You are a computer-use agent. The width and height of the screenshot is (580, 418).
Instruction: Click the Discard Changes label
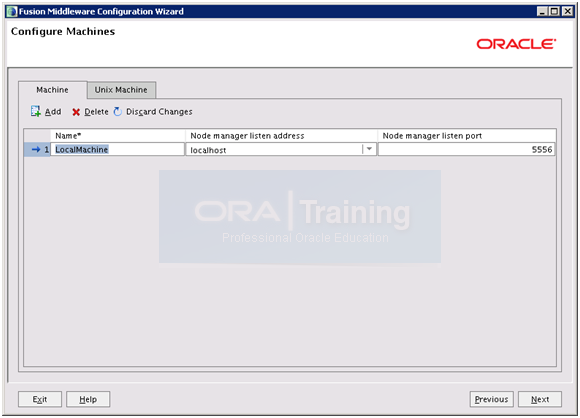click(159, 112)
